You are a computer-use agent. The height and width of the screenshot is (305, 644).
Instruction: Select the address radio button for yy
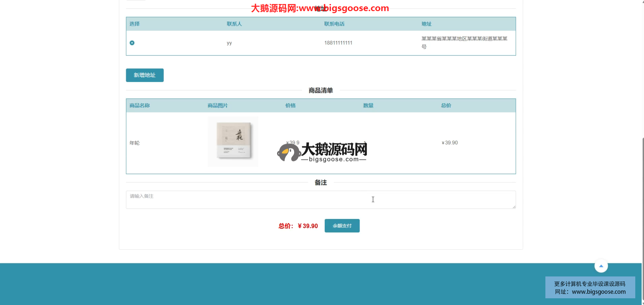pyautogui.click(x=132, y=43)
